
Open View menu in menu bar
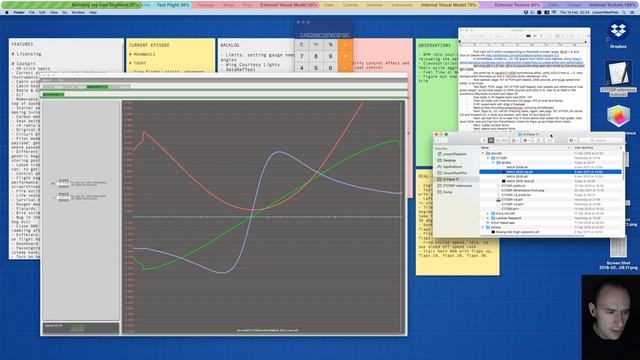(x=54, y=13)
